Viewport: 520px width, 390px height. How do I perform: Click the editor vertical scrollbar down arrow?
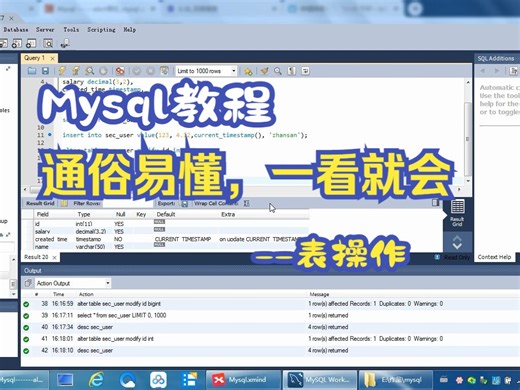click(x=468, y=181)
